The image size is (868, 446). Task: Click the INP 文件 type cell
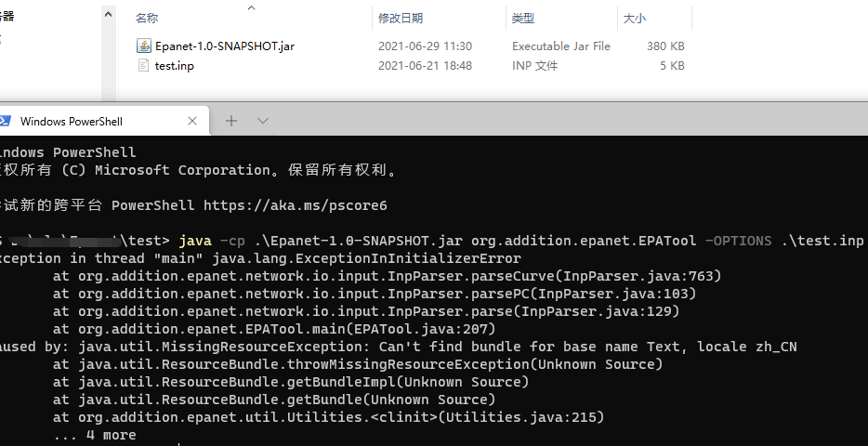point(534,66)
